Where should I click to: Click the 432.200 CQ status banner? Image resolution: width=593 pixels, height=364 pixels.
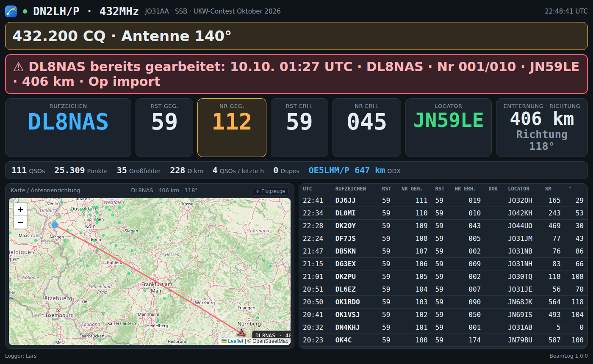296,36
